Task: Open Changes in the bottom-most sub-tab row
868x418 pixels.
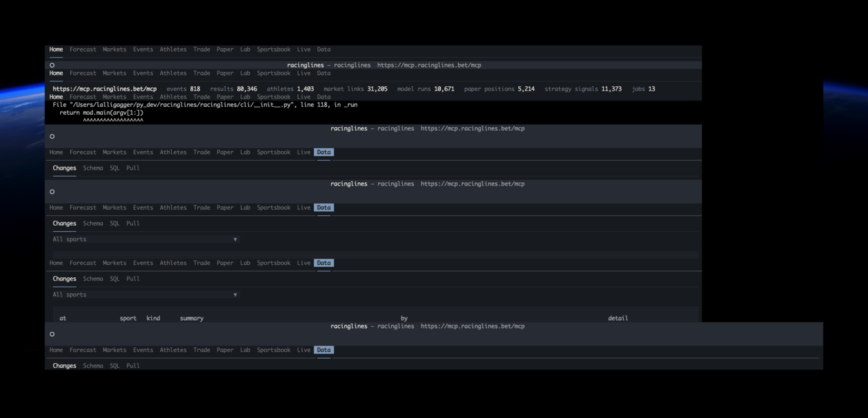Action: coord(64,366)
